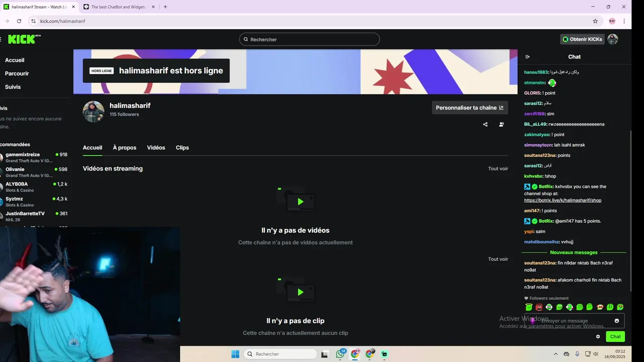The image size is (644, 362).
Task: Click Tout voir for streaming videos
Action: pos(498,169)
